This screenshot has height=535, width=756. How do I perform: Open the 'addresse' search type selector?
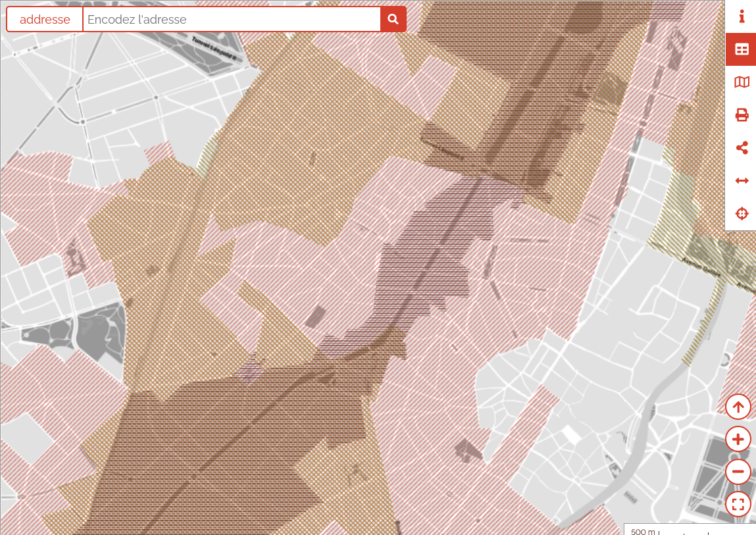click(x=45, y=20)
